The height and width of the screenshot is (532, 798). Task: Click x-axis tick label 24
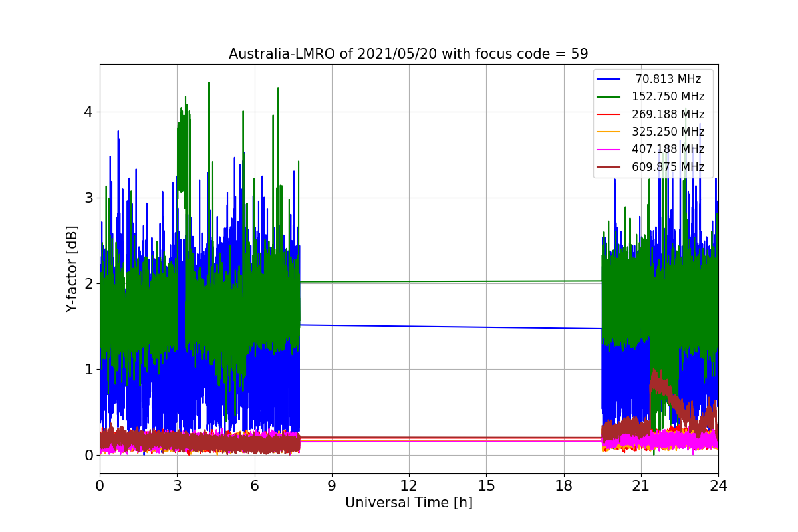pos(718,486)
